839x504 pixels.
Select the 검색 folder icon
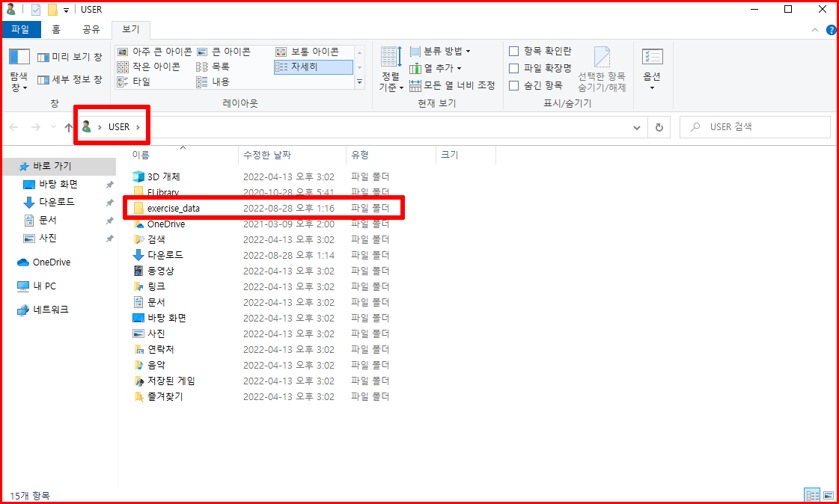tap(138, 239)
